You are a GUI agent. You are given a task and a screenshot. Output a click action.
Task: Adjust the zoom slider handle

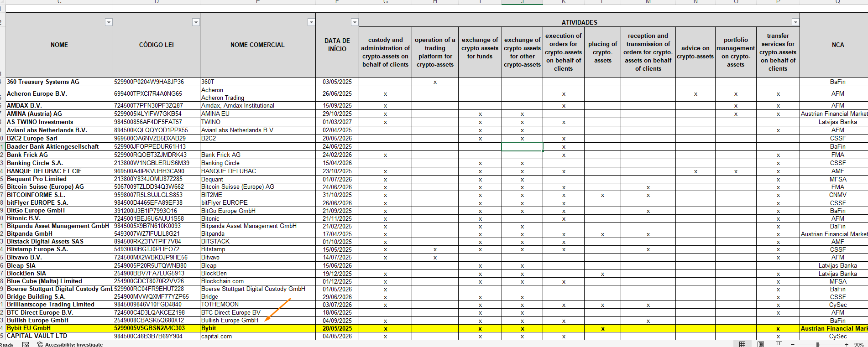(x=818, y=345)
